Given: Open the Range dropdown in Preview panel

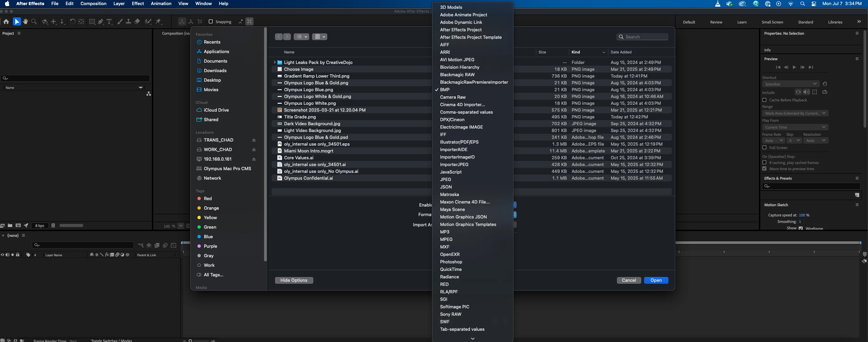Looking at the screenshot, I should (795, 113).
